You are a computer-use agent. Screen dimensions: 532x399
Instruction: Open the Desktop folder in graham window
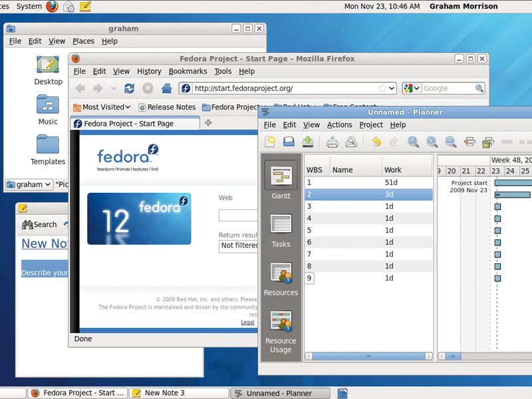click(x=48, y=70)
